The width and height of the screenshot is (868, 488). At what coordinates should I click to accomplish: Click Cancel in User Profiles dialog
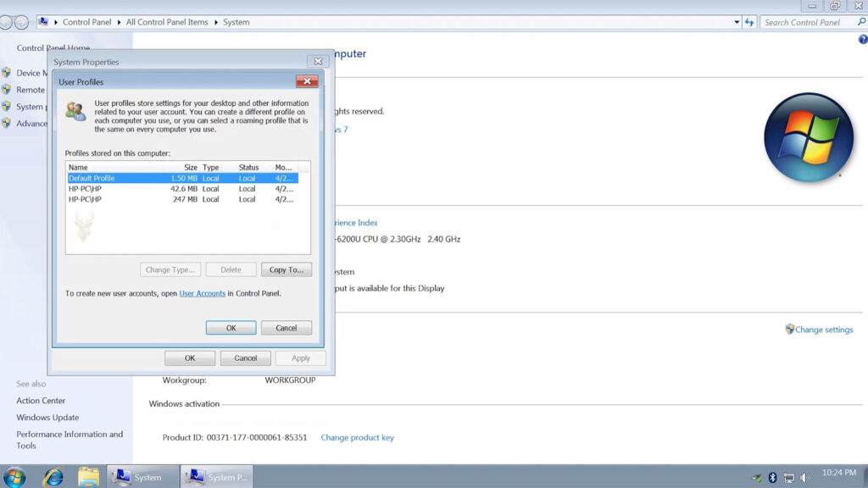[287, 328]
